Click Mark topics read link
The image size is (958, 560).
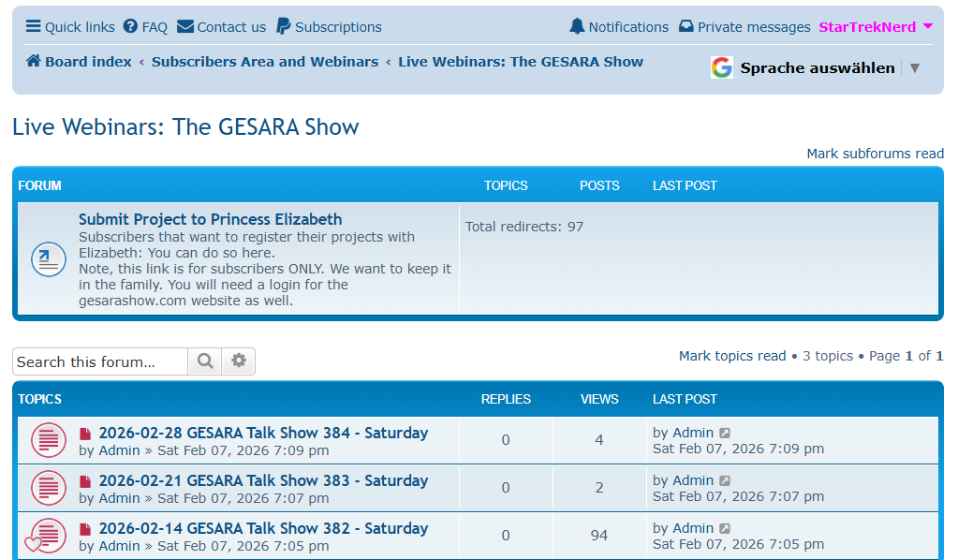(732, 356)
